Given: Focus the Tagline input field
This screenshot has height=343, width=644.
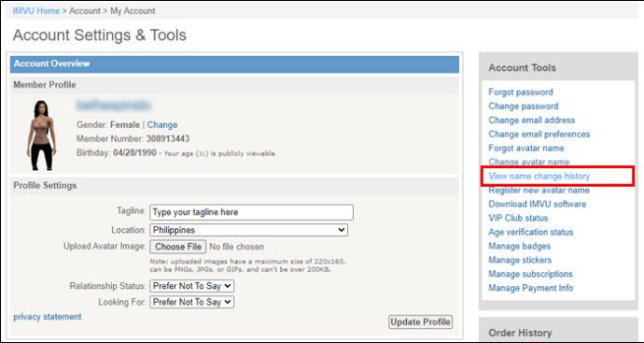Looking at the screenshot, I should [x=251, y=212].
